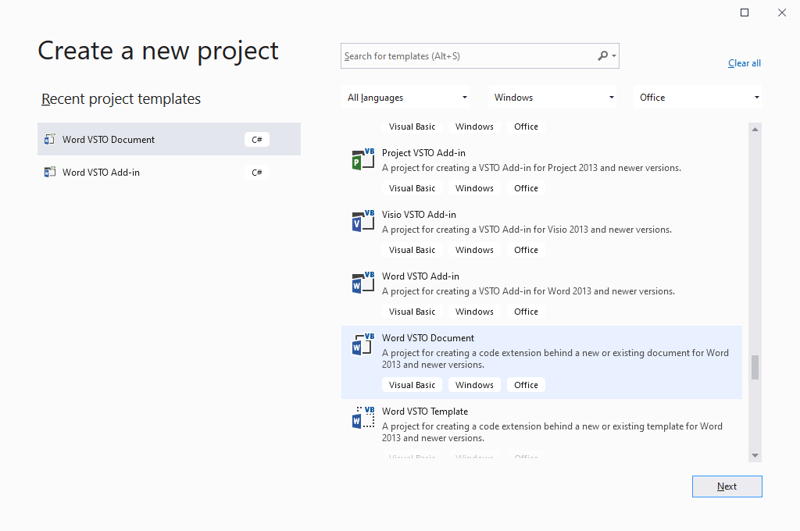The width and height of the screenshot is (800, 531).
Task: Select recent Word VSTO Add-in C# template
Action: [169, 172]
